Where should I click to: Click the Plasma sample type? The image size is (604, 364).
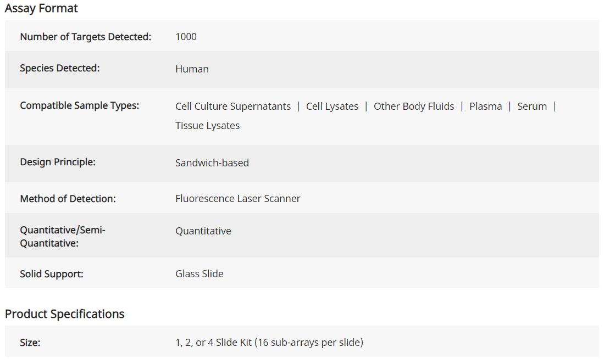point(485,107)
